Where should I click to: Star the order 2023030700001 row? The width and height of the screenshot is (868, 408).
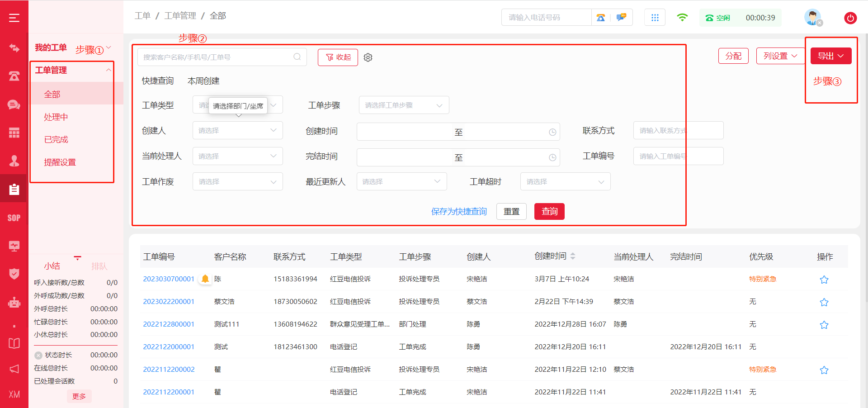pos(824,280)
